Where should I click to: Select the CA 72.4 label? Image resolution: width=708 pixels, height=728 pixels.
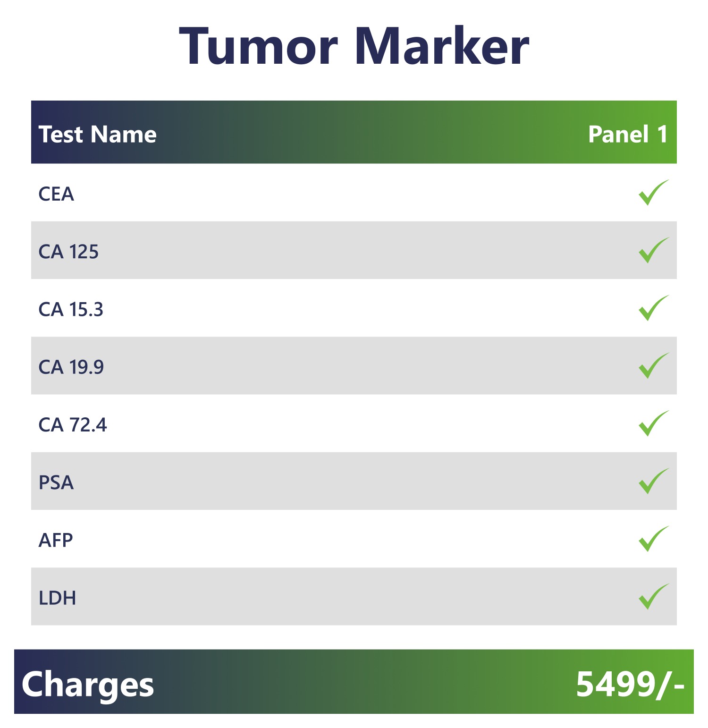coord(73,425)
